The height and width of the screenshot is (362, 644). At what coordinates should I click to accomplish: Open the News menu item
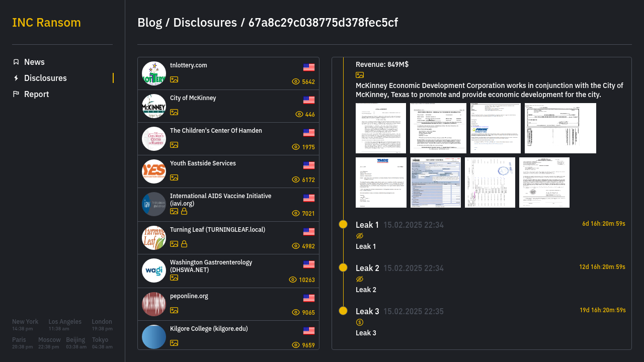(x=62, y=62)
